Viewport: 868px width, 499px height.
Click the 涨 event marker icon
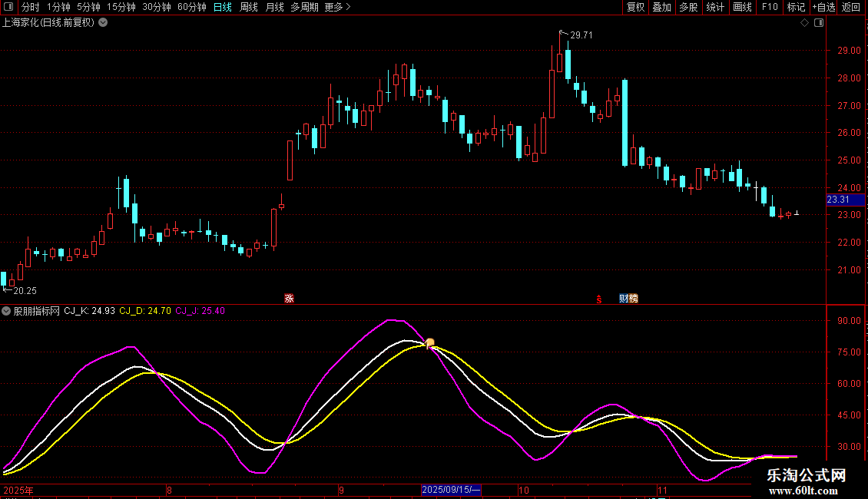(289, 299)
